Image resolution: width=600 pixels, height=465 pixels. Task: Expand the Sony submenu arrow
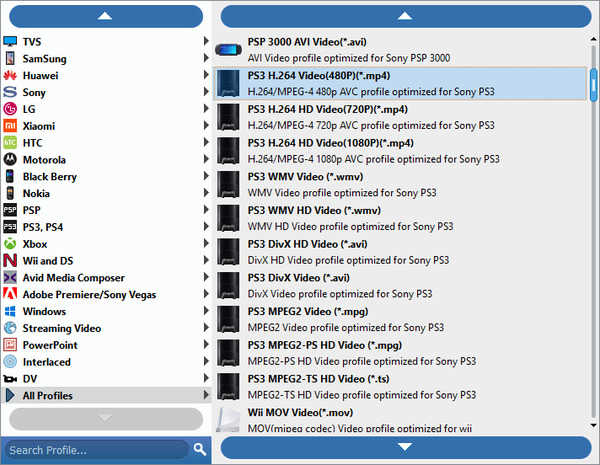coord(206,91)
